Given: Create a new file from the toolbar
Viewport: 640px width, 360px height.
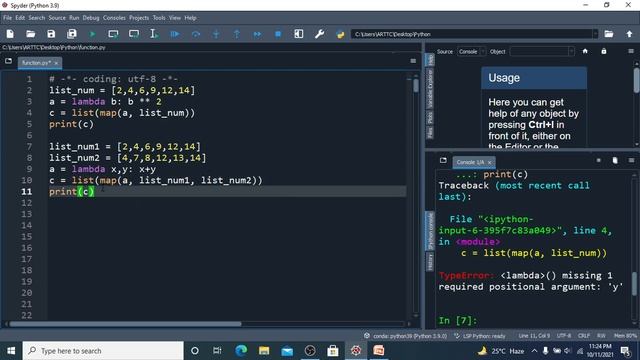Looking at the screenshot, I should [10, 34].
